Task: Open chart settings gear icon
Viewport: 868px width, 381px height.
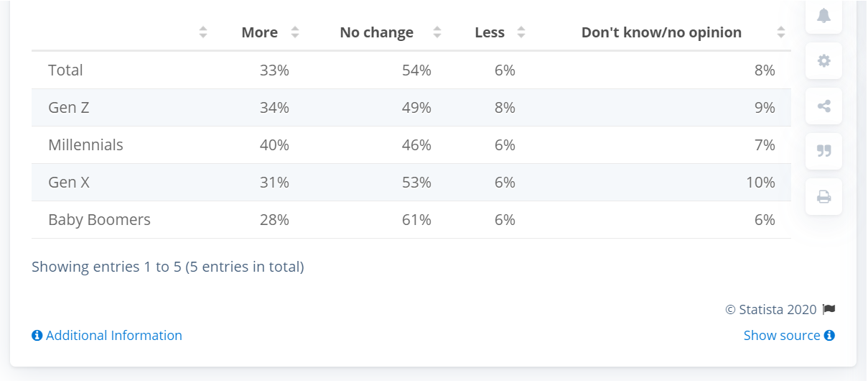Action: tap(823, 61)
